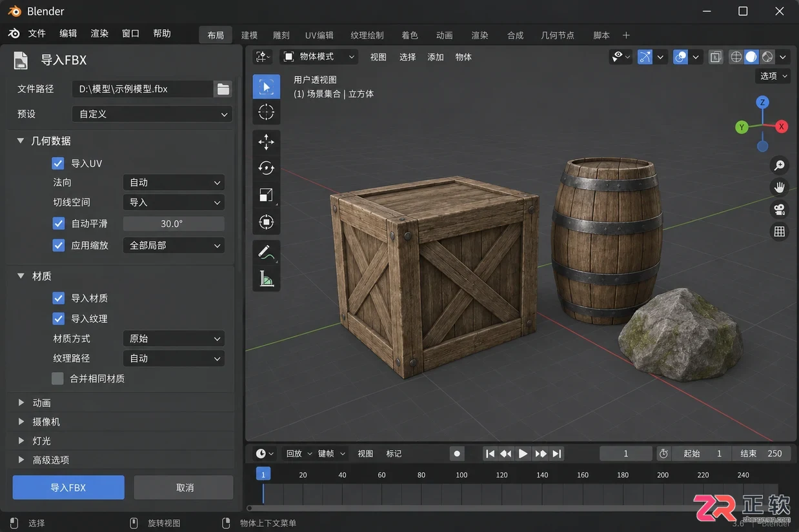Switch to material preview shading
The height and width of the screenshot is (532, 799).
point(767,57)
